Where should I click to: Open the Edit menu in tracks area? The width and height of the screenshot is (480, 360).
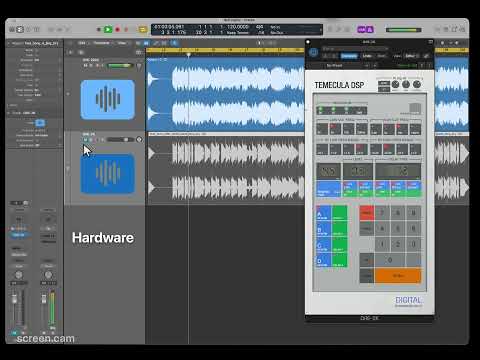(82, 43)
